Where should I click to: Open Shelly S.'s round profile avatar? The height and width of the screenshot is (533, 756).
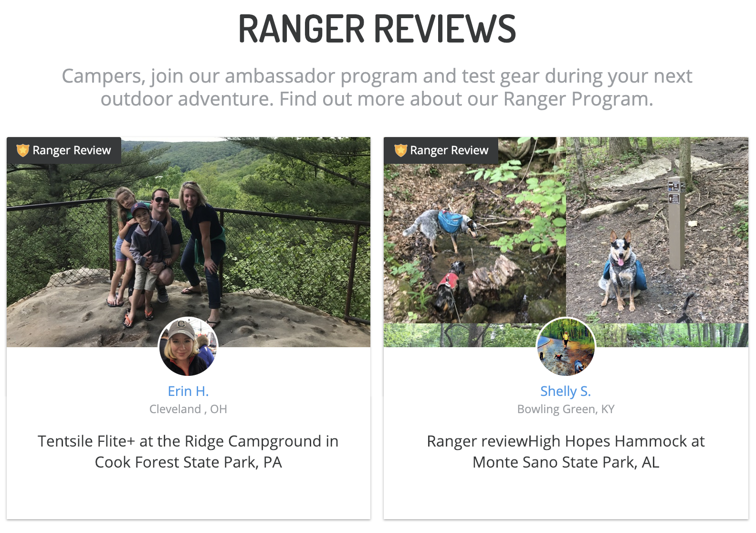click(x=566, y=347)
